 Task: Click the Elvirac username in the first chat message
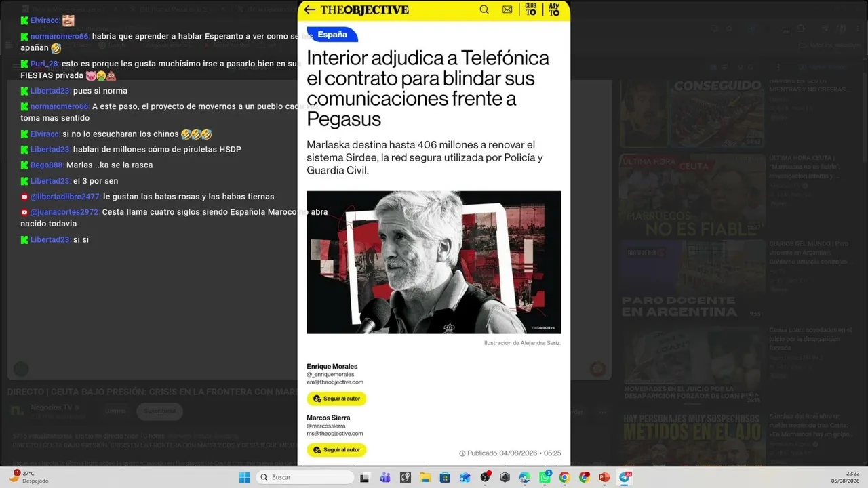tap(45, 20)
